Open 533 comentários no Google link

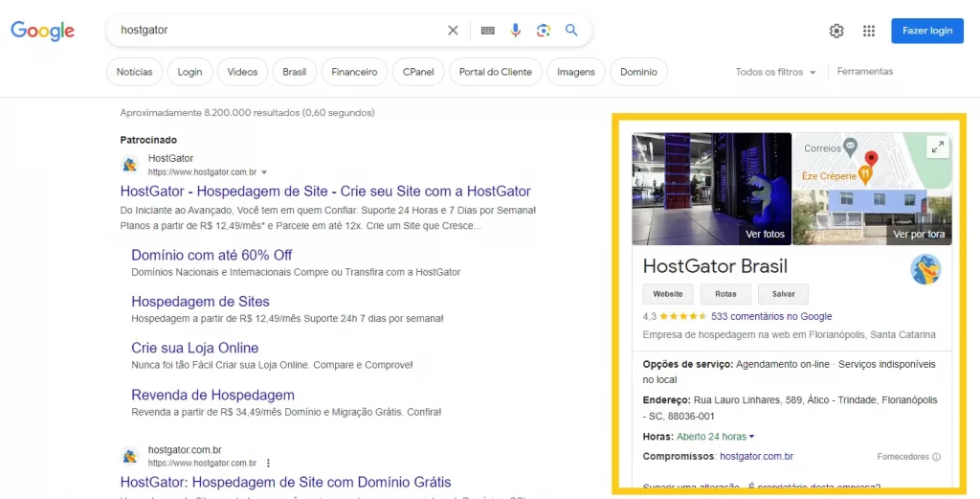point(771,316)
